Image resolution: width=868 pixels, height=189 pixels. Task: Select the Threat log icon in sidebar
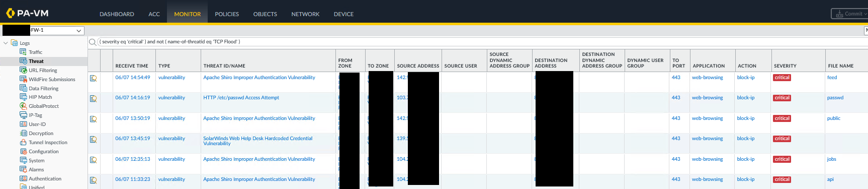(x=23, y=61)
